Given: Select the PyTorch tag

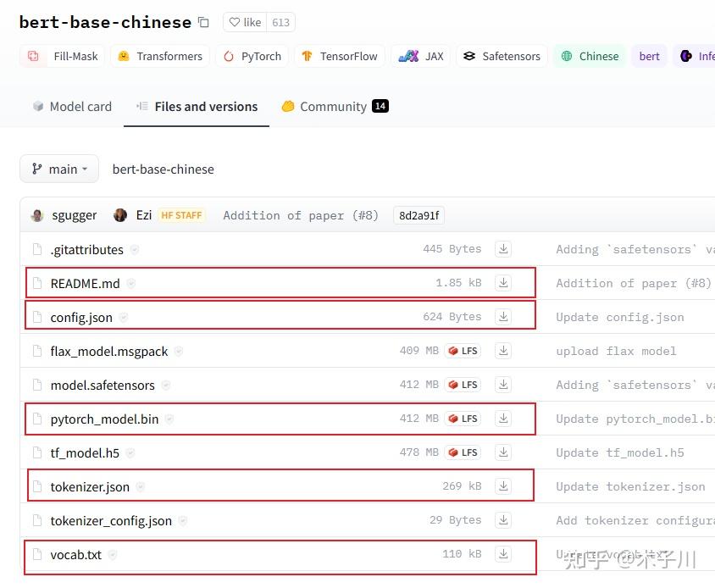Looking at the screenshot, I should coord(252,56).
